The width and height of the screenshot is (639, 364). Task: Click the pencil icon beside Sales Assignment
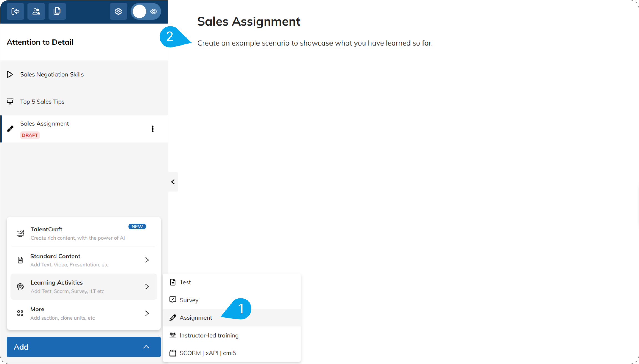pyautogui.click(x=10, y=129)
